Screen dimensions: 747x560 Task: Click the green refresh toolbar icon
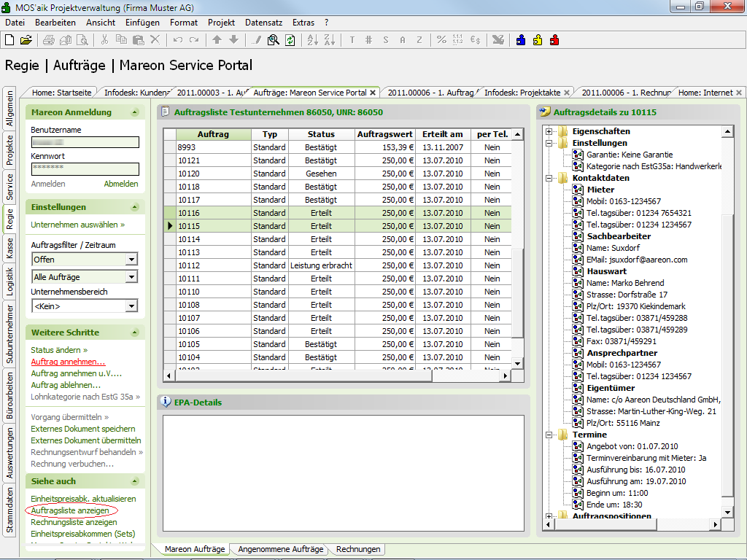click(x=290, y=40)
